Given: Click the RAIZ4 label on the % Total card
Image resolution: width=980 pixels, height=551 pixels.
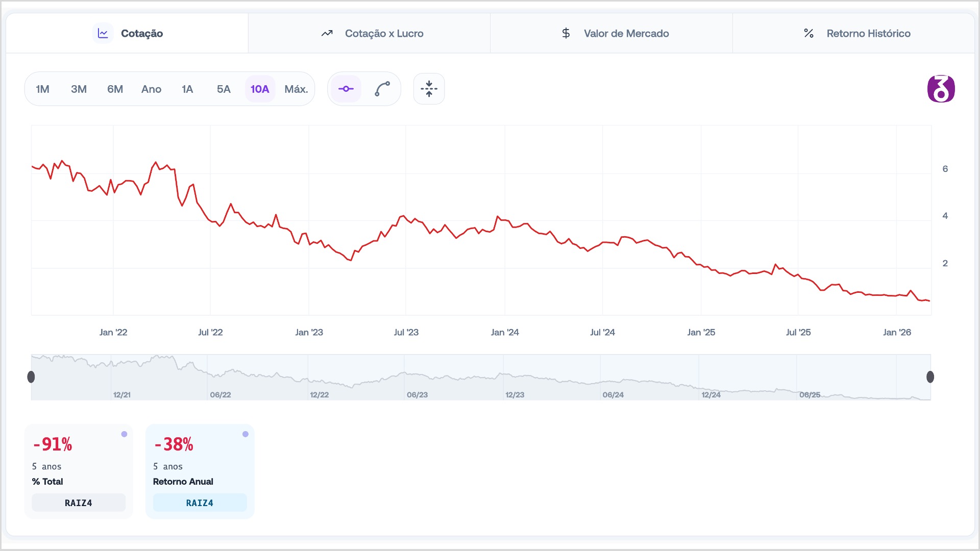Looking at the screenshot, I should 79,503.
